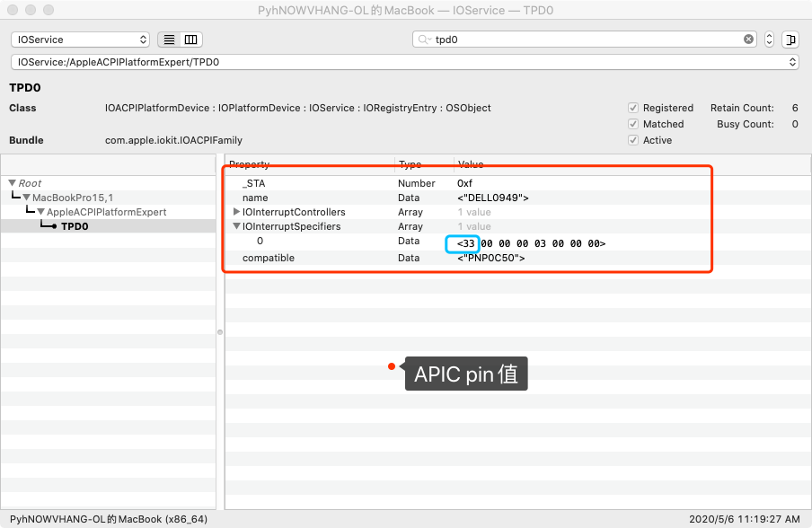Click in the tpd0 search input
The height and width of the screenshot is (528, 812).
tap(585, 40)
